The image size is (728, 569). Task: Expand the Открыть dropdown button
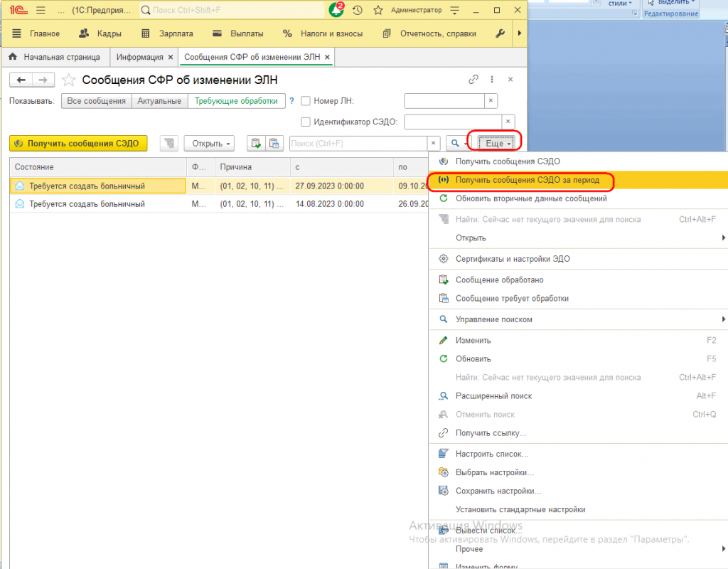tap(210, 144)
